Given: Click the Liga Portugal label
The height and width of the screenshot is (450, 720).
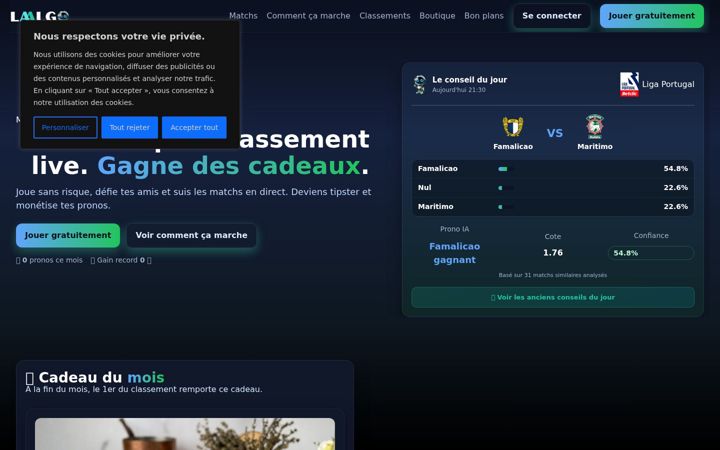Looking at the screenshot, I should pos(668,84).
